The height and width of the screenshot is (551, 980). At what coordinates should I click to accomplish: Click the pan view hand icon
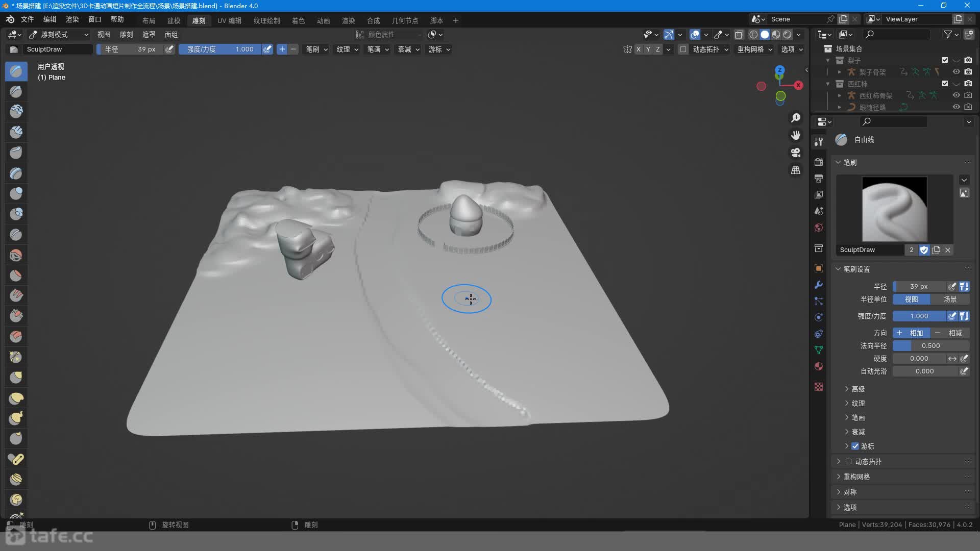(x=796, y=135)
